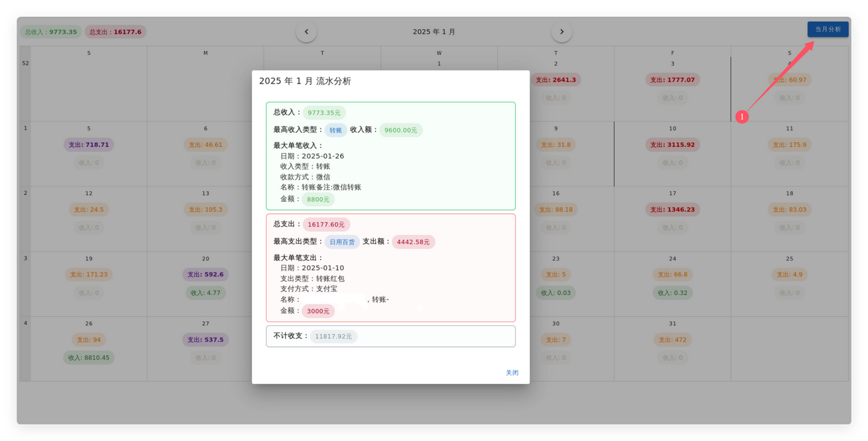Click the 4442.58元 expense amount pill

[413, 242]
